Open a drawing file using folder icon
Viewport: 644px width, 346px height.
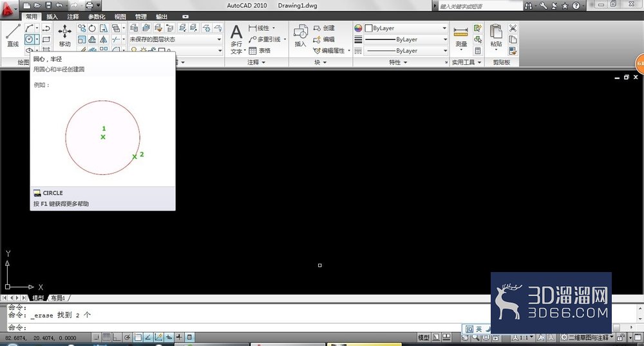coord(37,5)
